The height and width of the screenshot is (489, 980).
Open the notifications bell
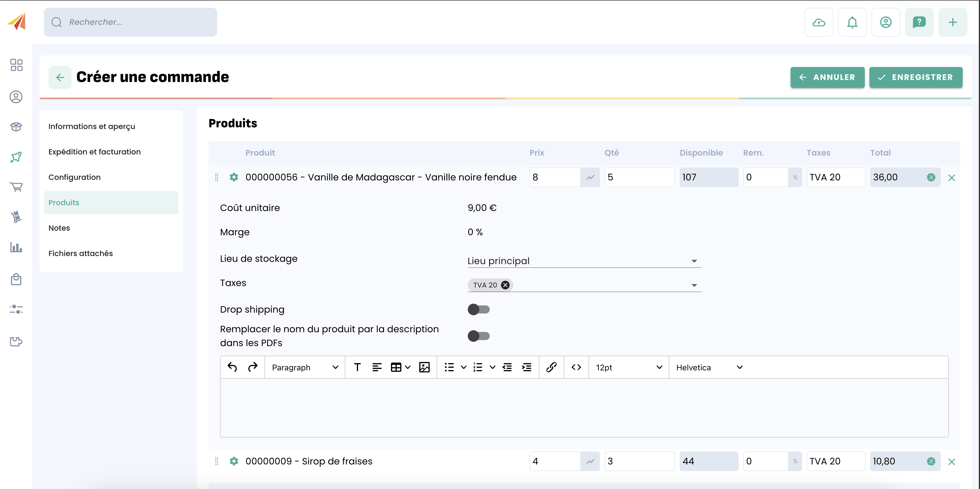[x=852, y=23]
